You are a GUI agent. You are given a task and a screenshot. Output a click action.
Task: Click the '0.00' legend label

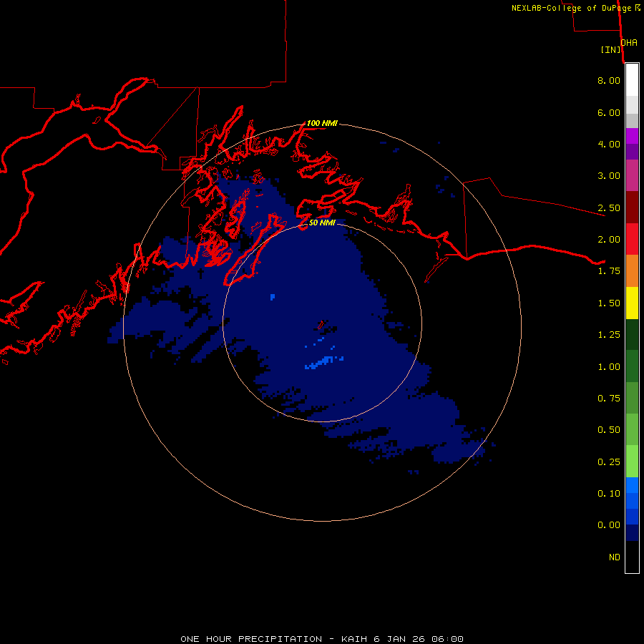click(x=609, y=525)
